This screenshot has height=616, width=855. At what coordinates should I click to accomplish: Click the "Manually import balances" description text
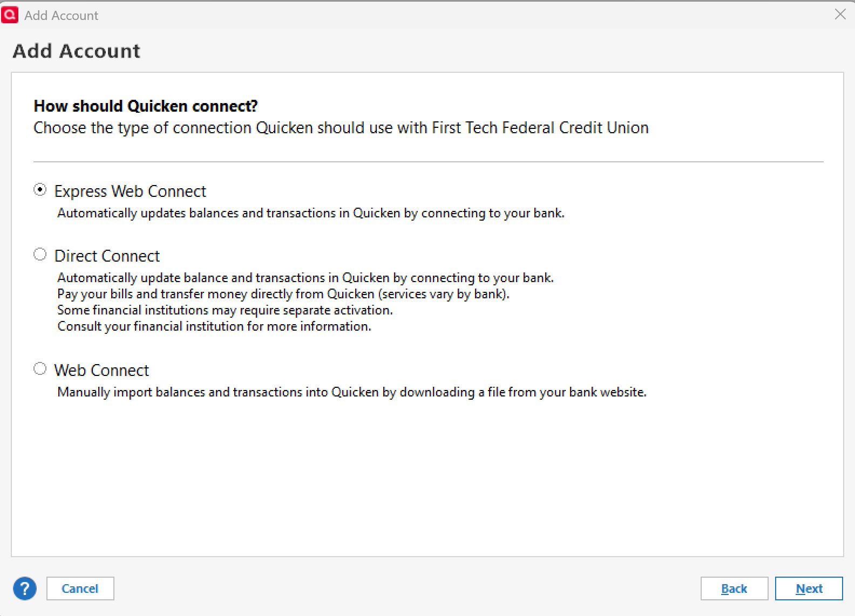(x=351, y=392)
